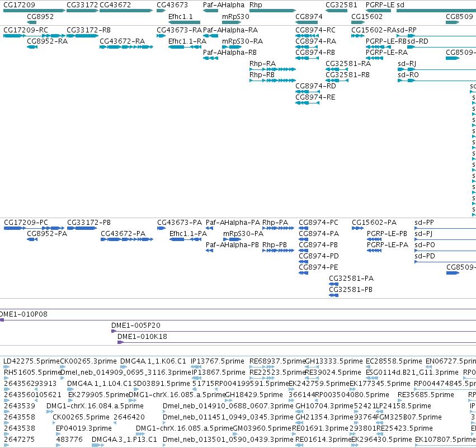Select the CG43672-PA protein feature
Screen dimensions: 476x448
[127, 239]
